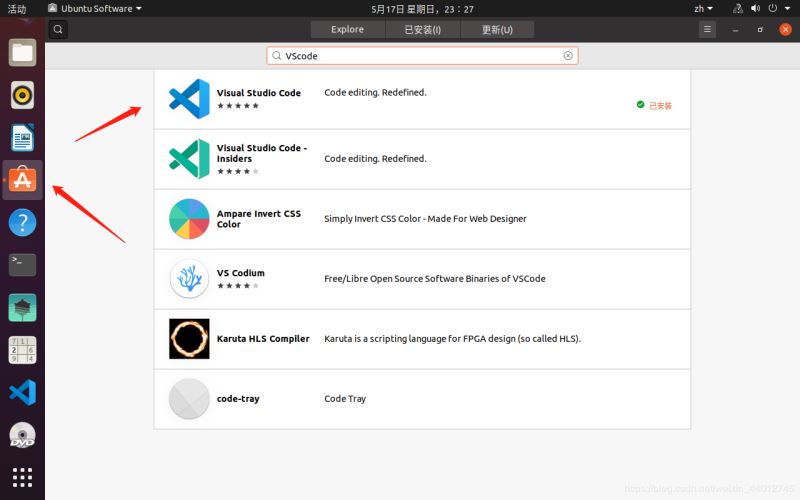Launch Rhythmbox from the dock
800x500 pixels.
click(x=22, y=95)
